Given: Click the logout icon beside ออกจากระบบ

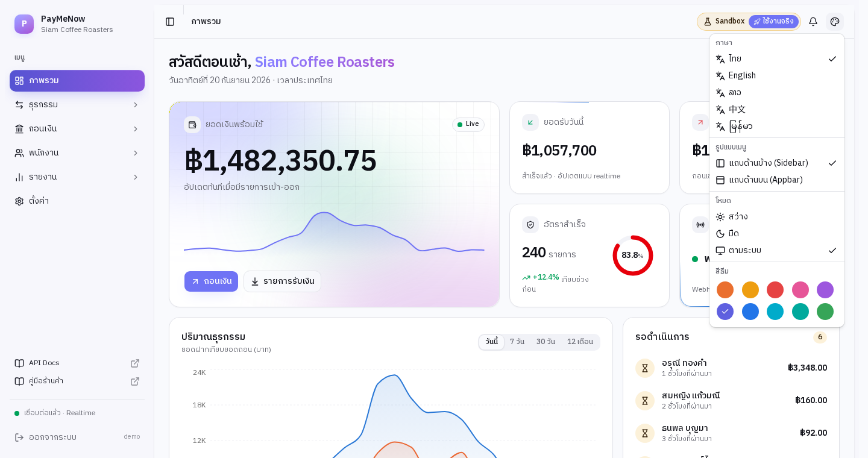Looking at the screenshot, I should tap(19, 438).
